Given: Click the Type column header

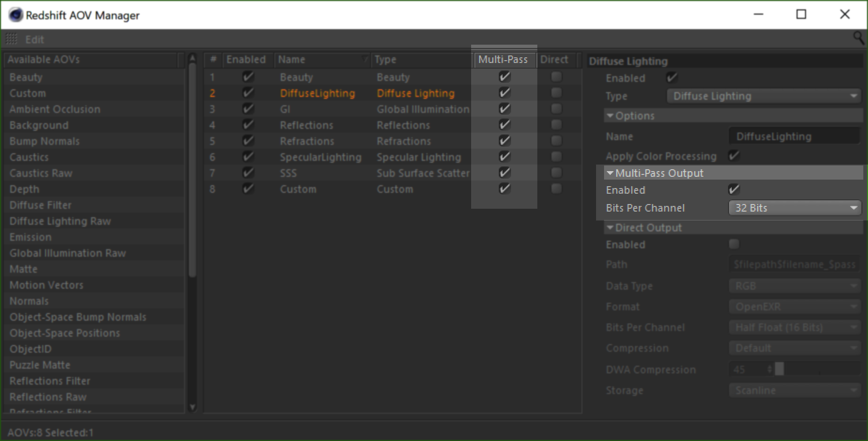Looking at the screenshot, I should pos(421,60).
